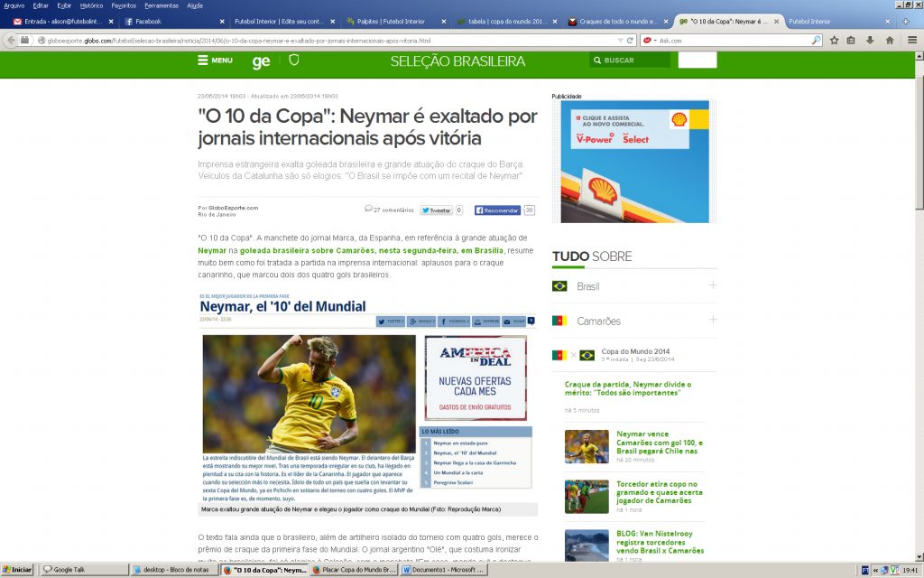Click the search magnifier in the BUSCAR field

click(597, 60)
